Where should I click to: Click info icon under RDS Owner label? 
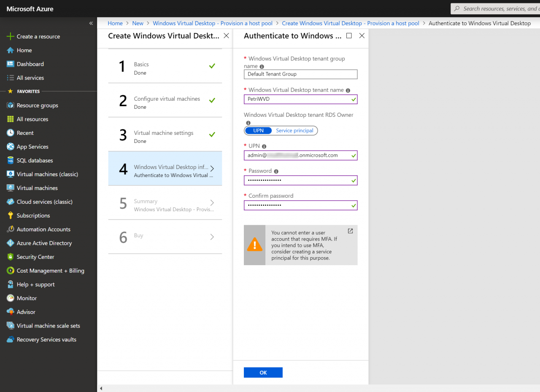[x=248, y=123]
